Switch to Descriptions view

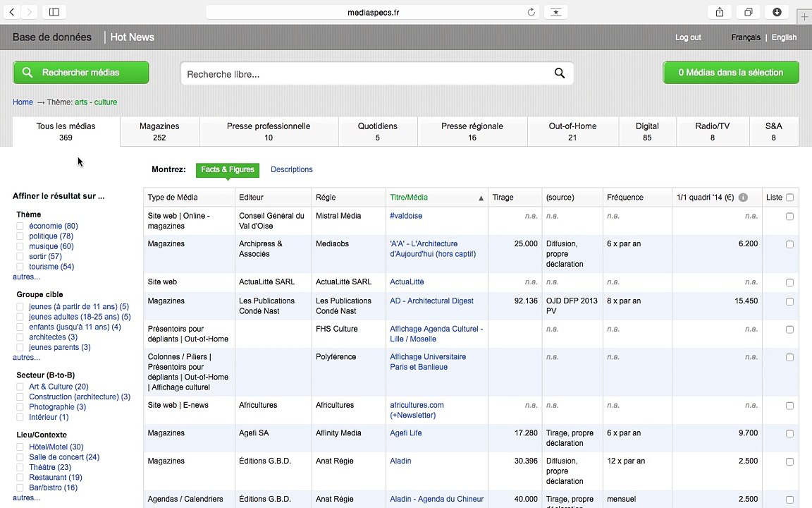292,169
